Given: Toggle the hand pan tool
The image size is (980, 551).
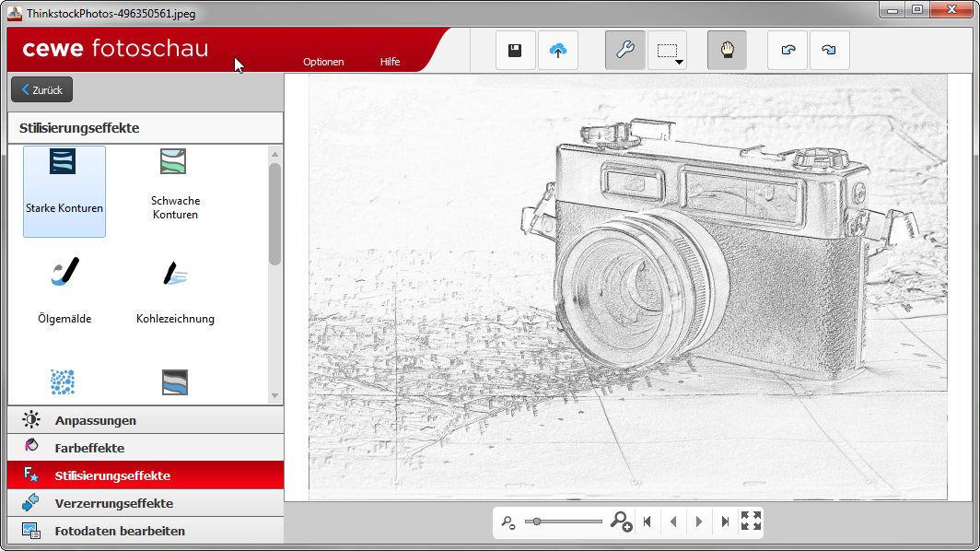Looking at the screenshot, I should (x=727, y=51).
